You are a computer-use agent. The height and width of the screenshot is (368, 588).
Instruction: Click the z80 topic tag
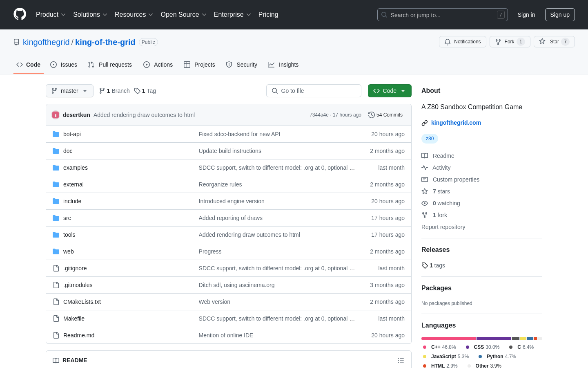pyautogui.click(x=430, y=139)
